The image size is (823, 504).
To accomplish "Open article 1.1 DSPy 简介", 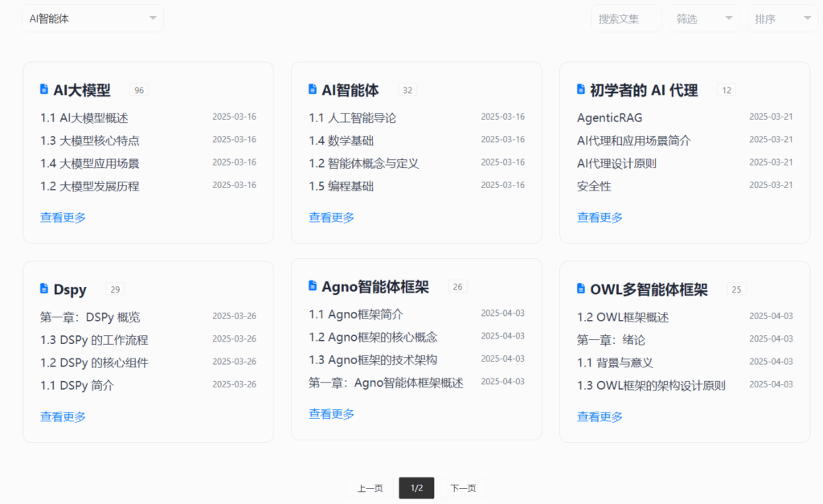I will click(77, 385).
